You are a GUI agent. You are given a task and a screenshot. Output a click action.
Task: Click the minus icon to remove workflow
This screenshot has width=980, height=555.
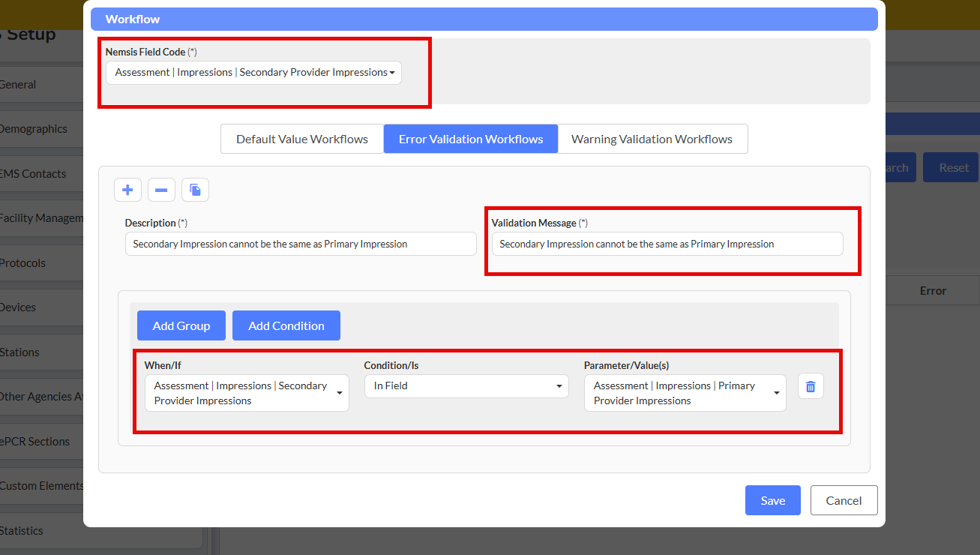[x=161, y=190]
